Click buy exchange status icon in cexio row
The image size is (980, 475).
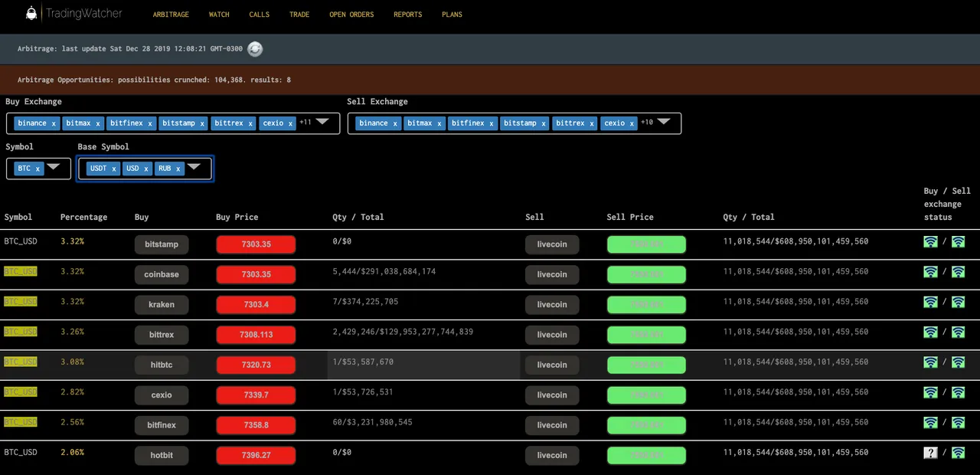930,392
